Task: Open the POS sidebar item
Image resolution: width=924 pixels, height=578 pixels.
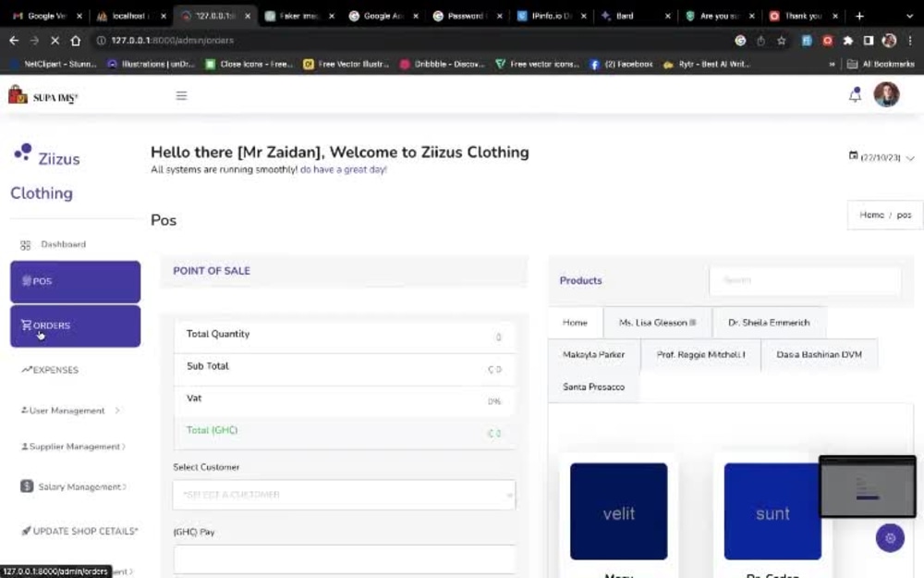Action: point(76,282)
